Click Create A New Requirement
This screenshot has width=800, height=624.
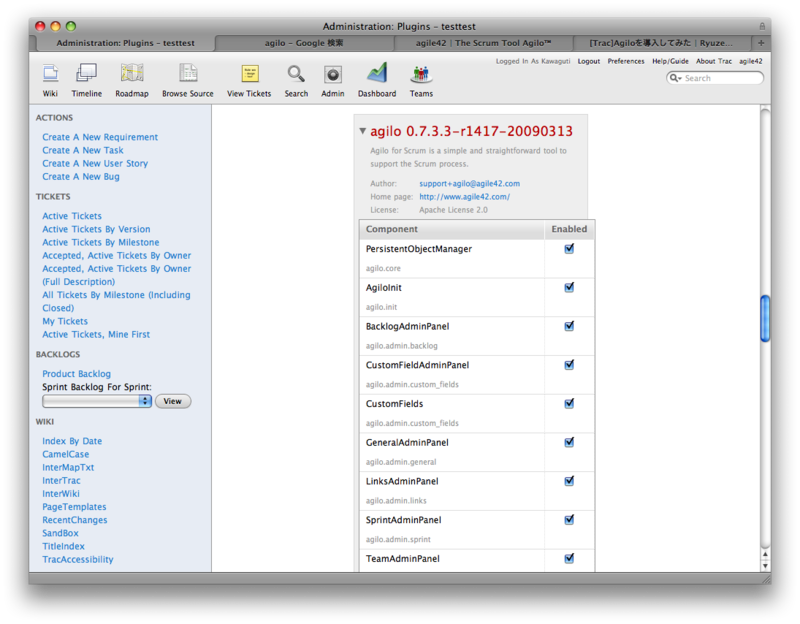100,137
